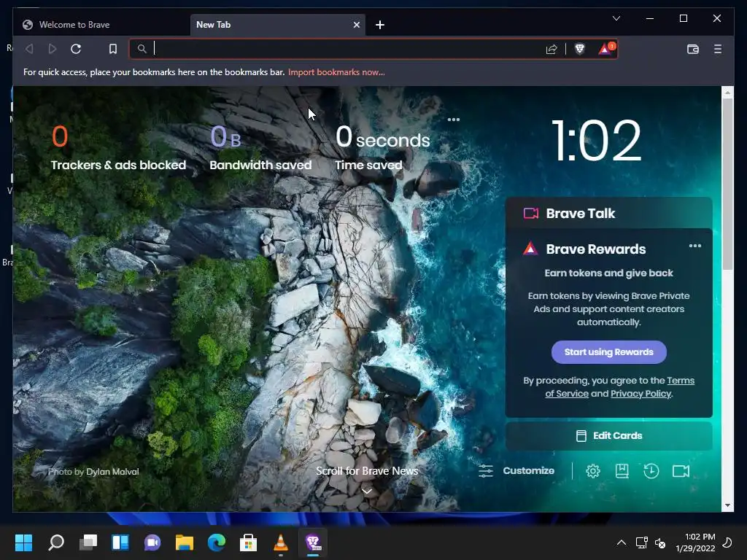Click the scrollbar down arrow
Viewport: 747px width, 560px height.
pyautogui.click(x=727, y=505)
